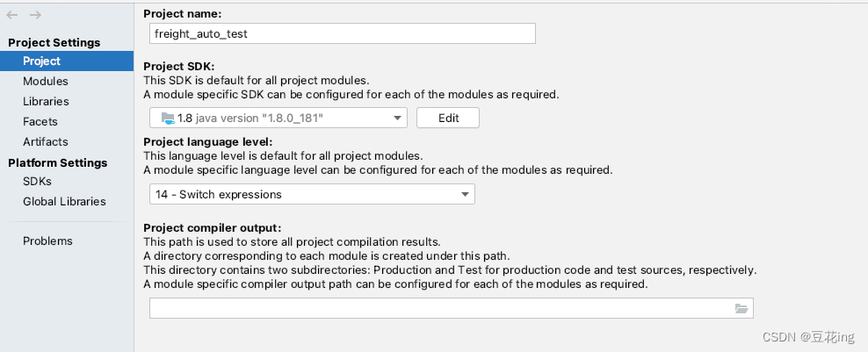Go forward with the right arrow

point(35,15)
